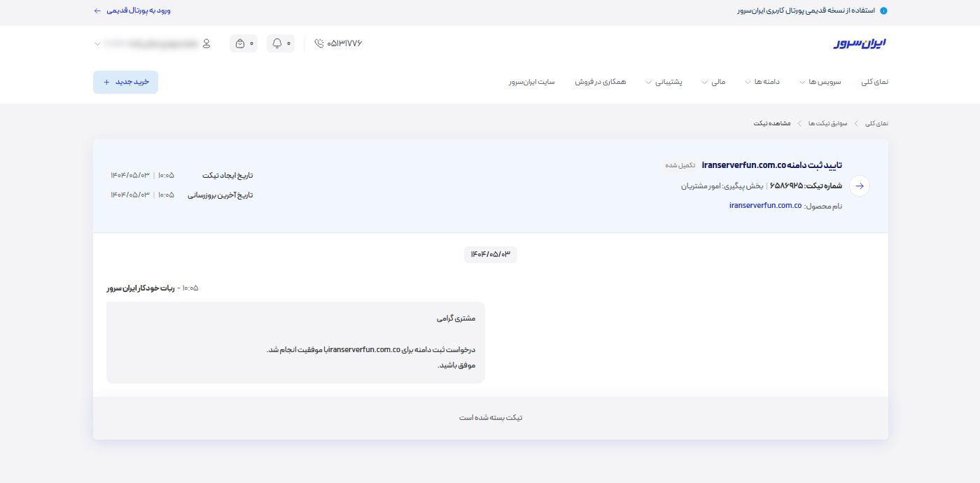
Task: Click the IranServer logo
Action: [x=860, y=43]
